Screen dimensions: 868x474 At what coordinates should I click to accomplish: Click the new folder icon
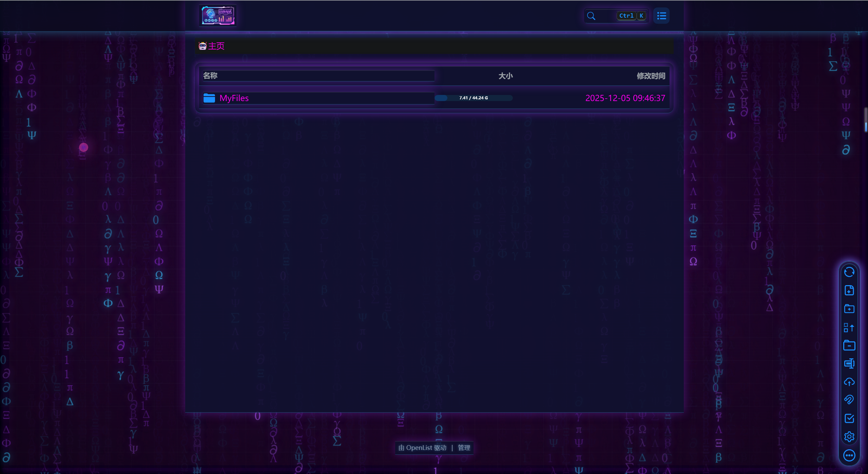click(x=849, y=309)
